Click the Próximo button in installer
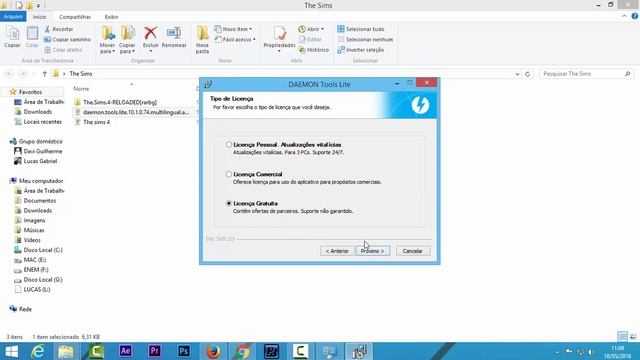 (x=373, y=251)
